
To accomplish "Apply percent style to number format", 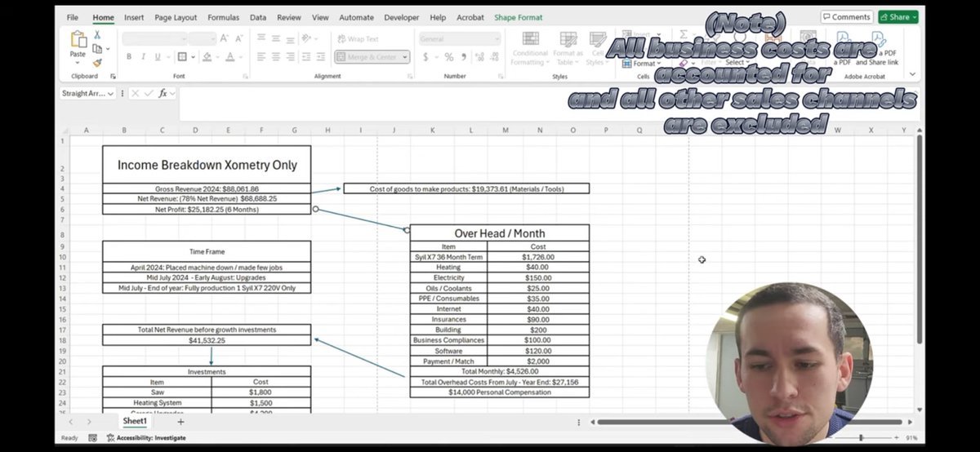I will point(448,57).
